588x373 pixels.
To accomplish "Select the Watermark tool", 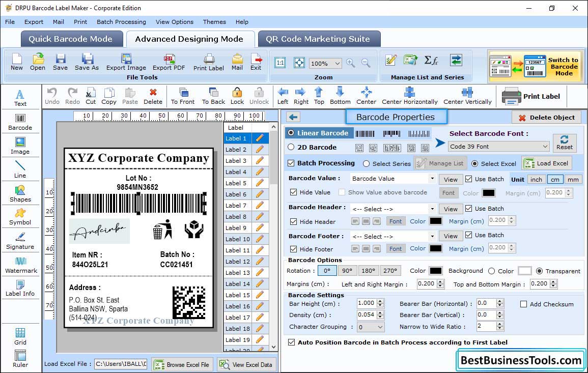I will click(20, 265).
